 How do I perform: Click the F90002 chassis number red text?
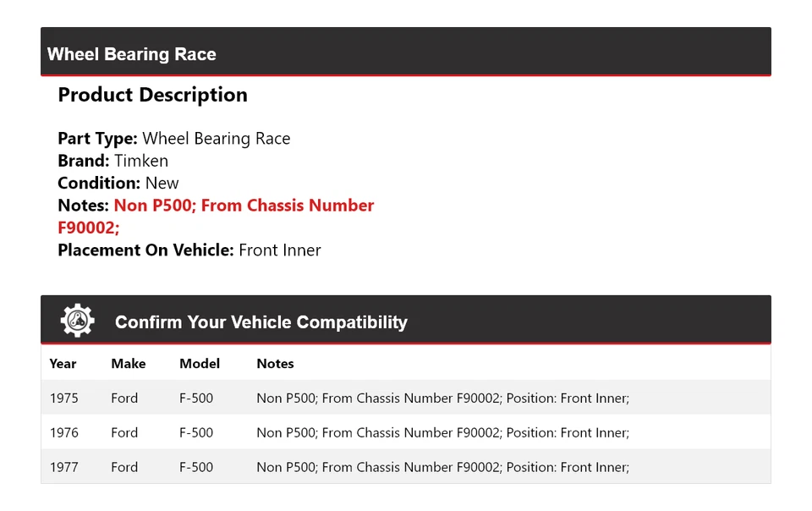pyautogui.click(x=88, y=228)
